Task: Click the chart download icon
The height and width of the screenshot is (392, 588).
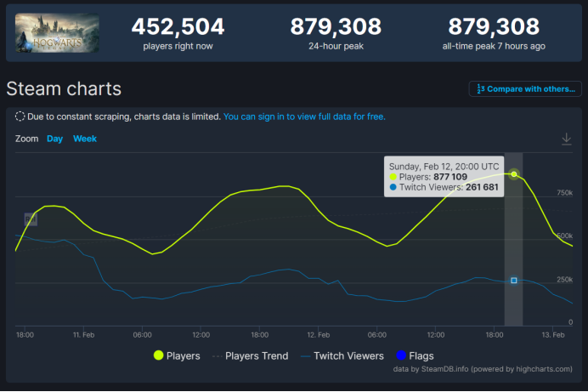Action: click(566, 139)
